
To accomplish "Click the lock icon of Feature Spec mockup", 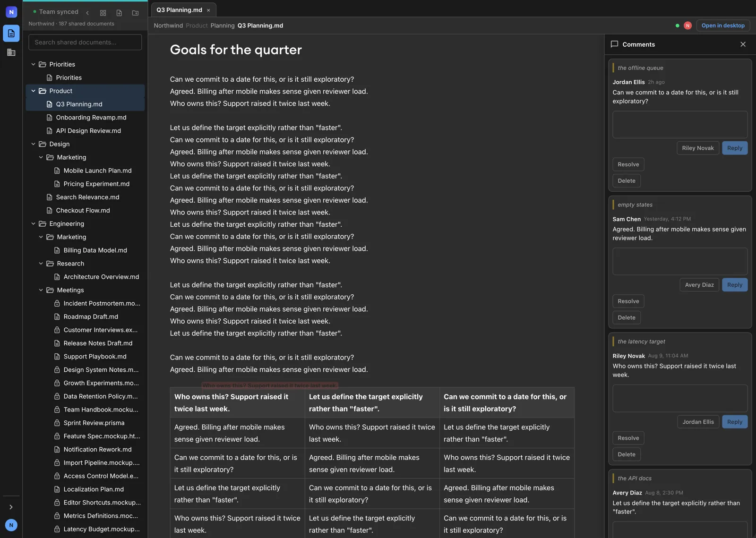I will [57, 436].
